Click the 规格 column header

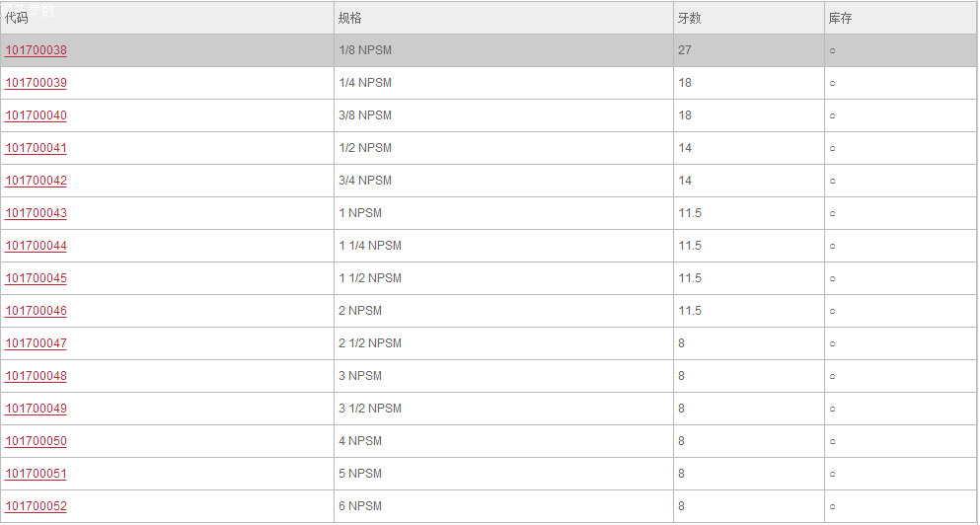pyautogui.click(x=350, y=18)
